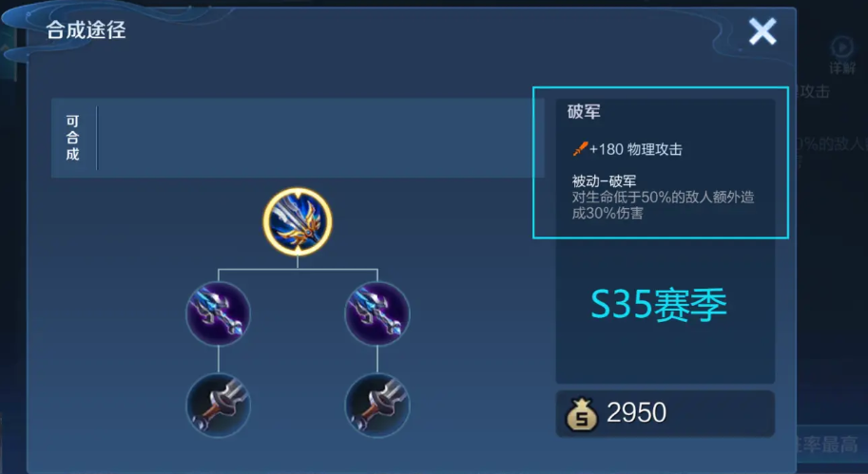Tap the right purple mid-tier blade icon

(377, 313)
